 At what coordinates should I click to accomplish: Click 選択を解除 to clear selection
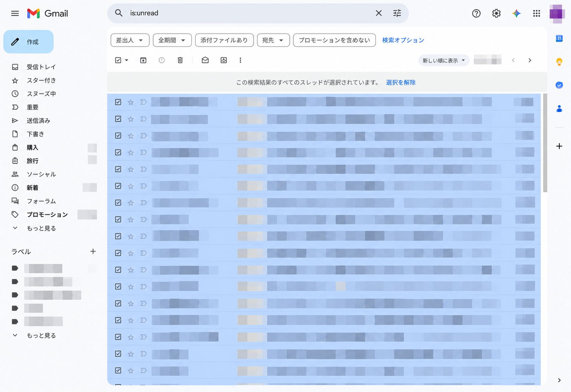[401, 83]
